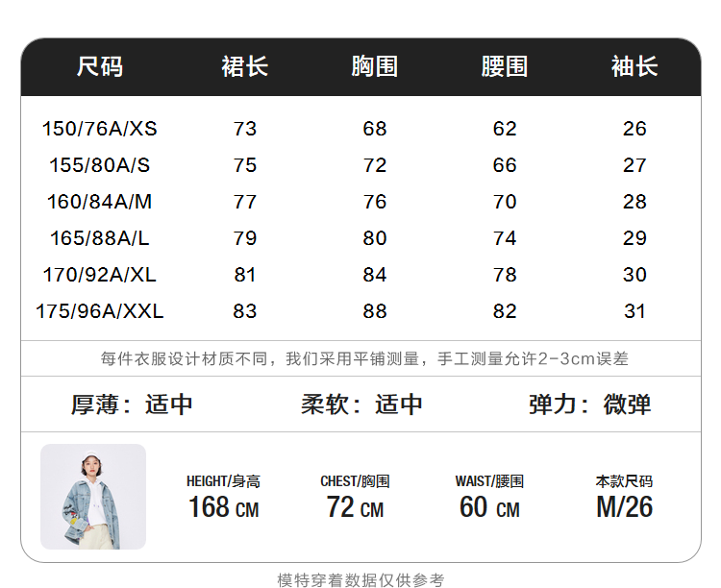Select the 尺码 column header
The width and height of the screenshot is (721, 588).
click(100, 66)
